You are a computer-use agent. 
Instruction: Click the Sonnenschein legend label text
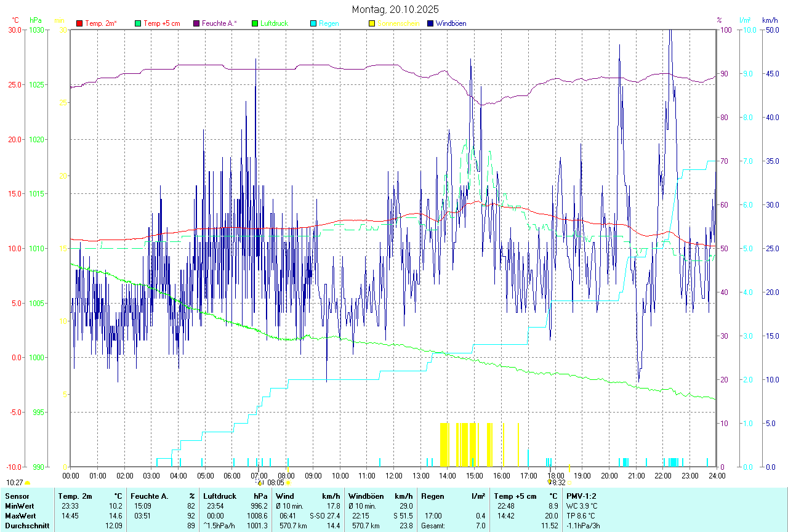(x=398, y=23)
